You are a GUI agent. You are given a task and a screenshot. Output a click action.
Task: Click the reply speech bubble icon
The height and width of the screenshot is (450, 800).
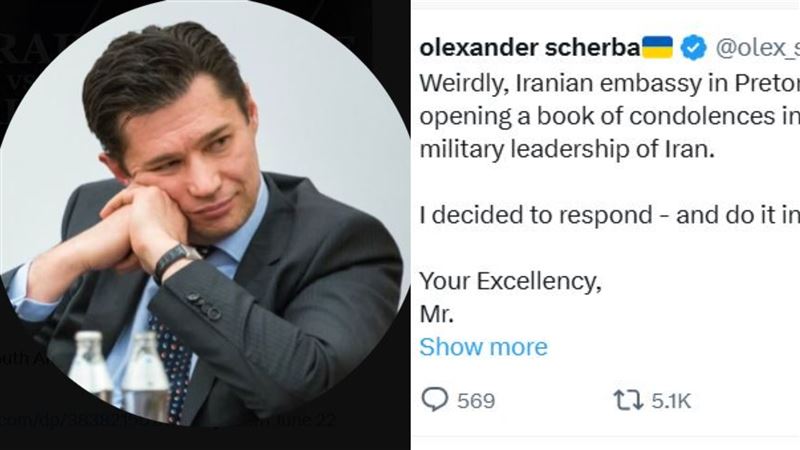[434, 400]
